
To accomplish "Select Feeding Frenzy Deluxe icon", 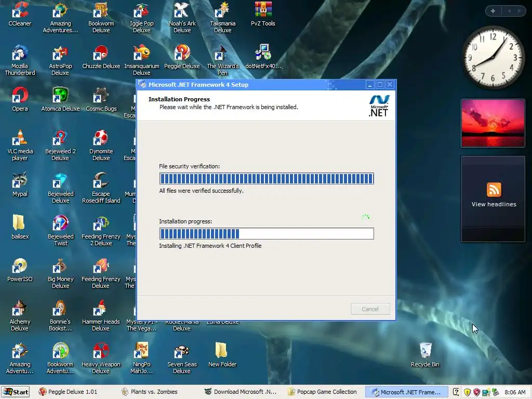I will tap(101, 266).
